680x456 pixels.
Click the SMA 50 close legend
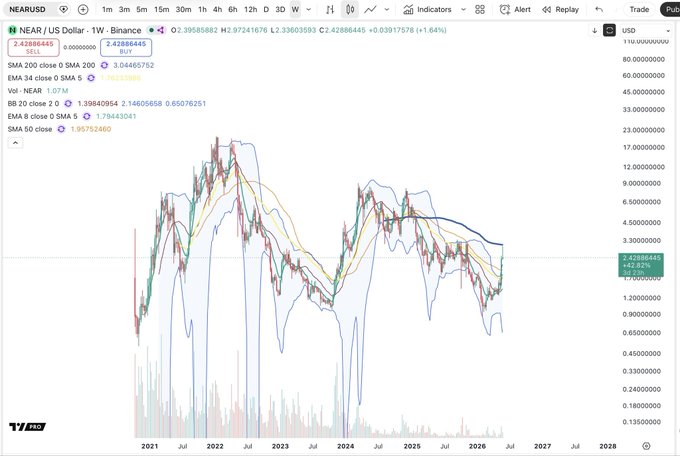pyautogui.click(x=30, y=129)
